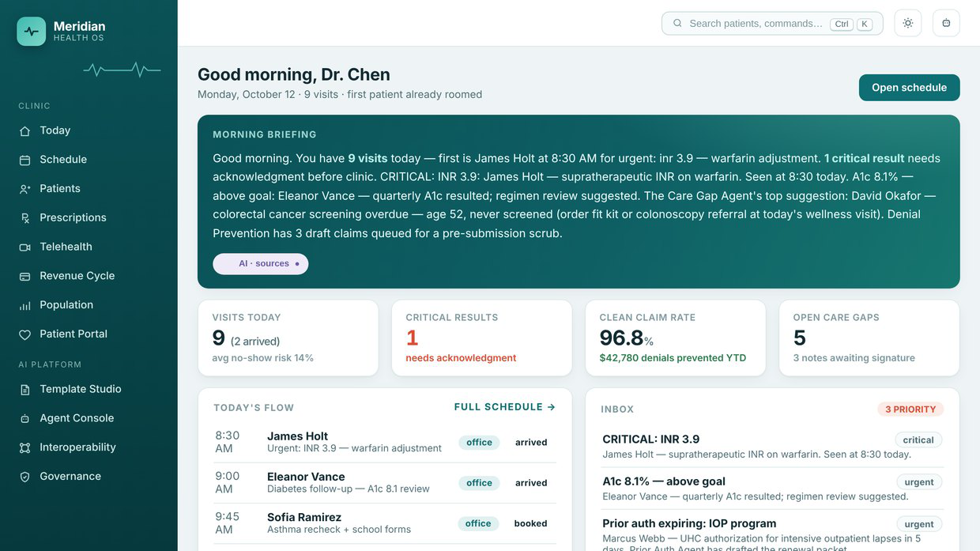Click the 3 notes awaiting signature text
This screenshot has width=980, height=551.
(854, 358)
